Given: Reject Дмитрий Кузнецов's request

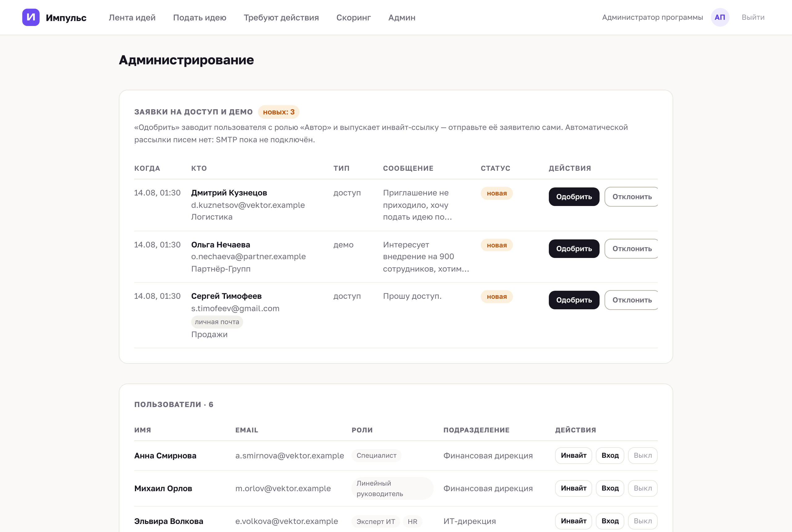Looking at the screenshot, I should (631, 197).
